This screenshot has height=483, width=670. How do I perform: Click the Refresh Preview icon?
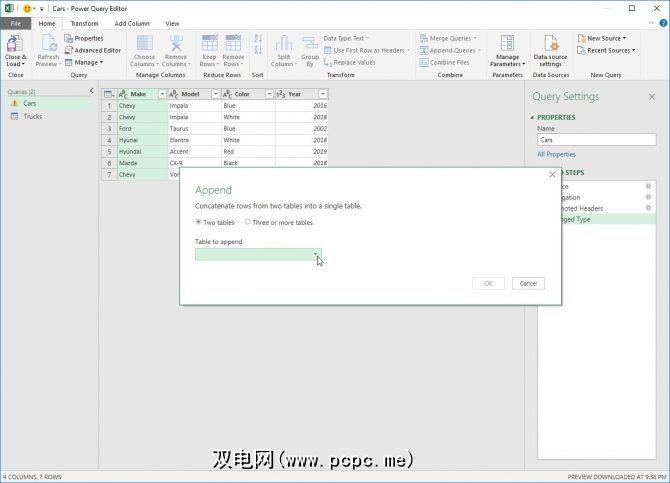[x=48, y=44]
